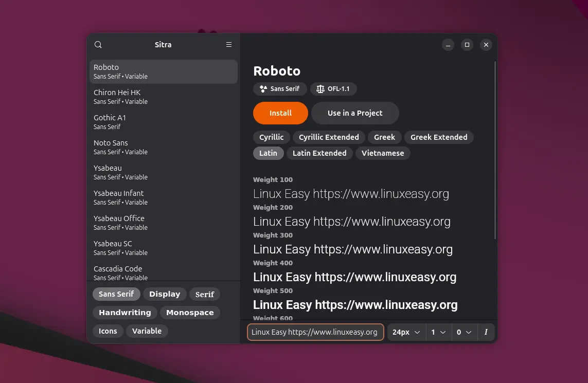
Task: Click the OFL-1.1 license badge
Action: 333,88
